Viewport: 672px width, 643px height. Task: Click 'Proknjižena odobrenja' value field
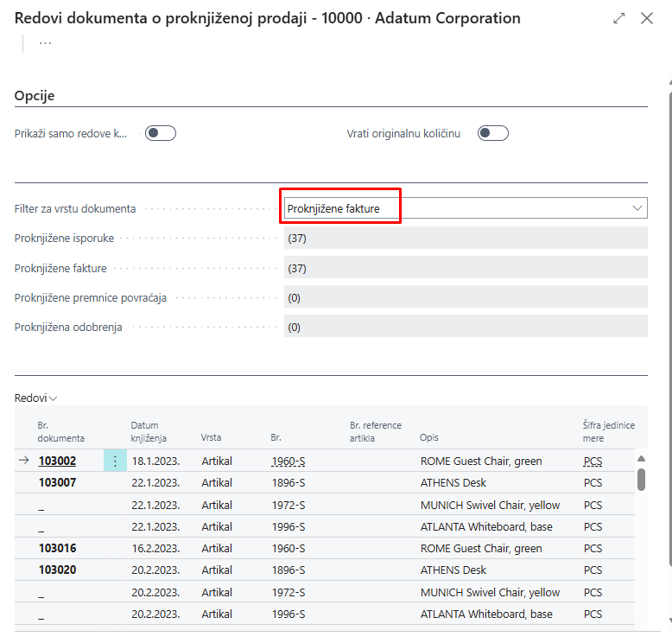(465, 328)
